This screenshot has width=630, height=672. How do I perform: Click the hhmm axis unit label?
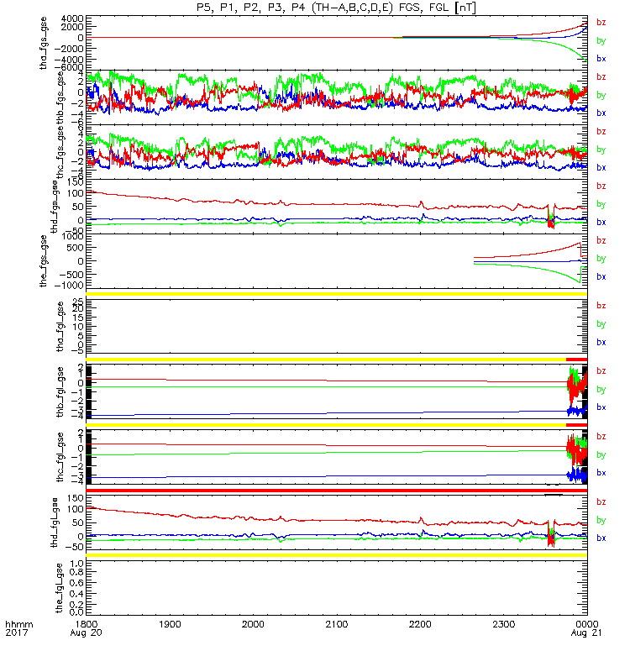(x=18, y=624)
